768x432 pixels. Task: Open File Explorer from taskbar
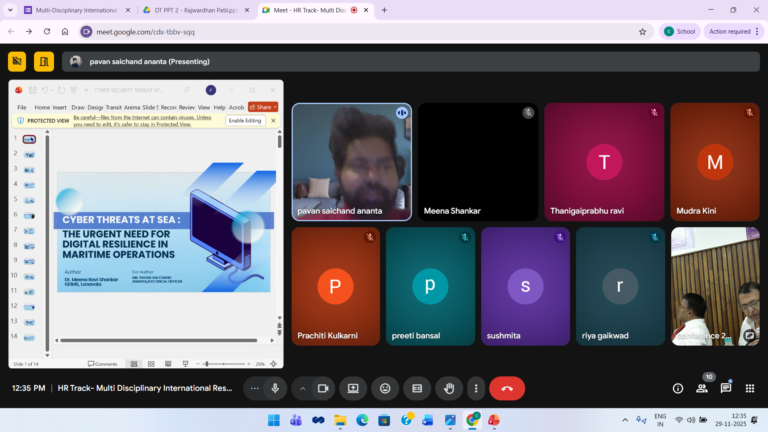point(340,420)
